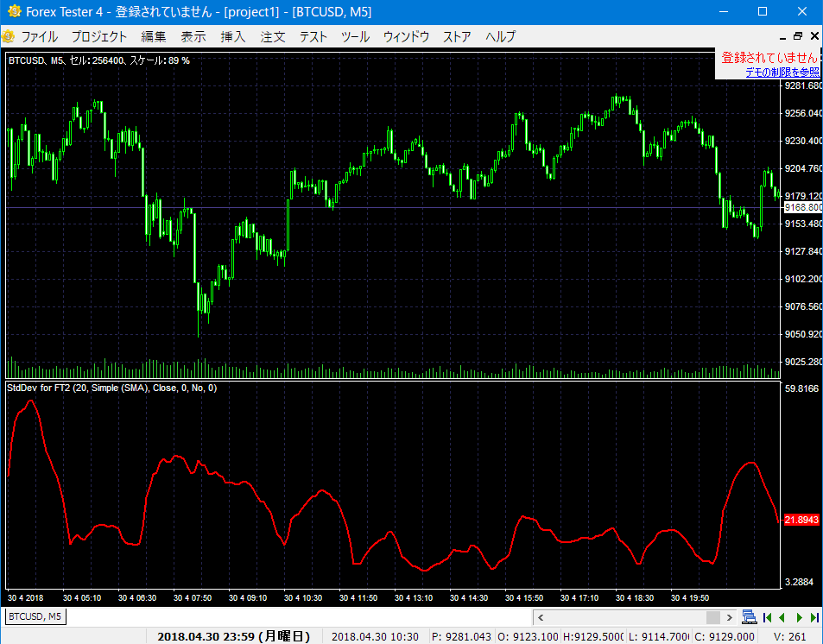Open the ヘルプ menu

501,37
